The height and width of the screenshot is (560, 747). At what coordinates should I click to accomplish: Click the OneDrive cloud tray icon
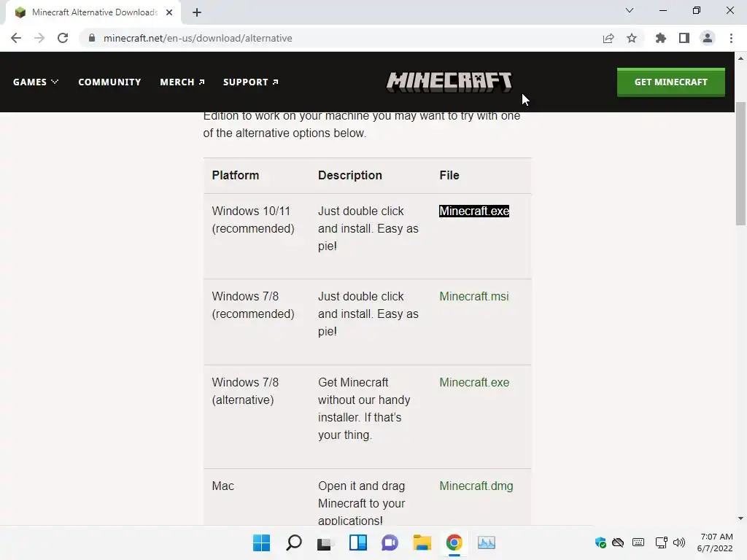[x=618, y=542]
